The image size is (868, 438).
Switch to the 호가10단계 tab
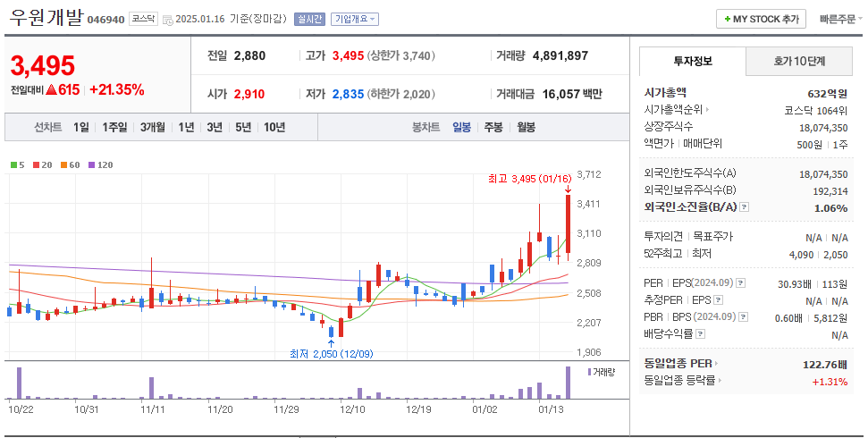799,61
